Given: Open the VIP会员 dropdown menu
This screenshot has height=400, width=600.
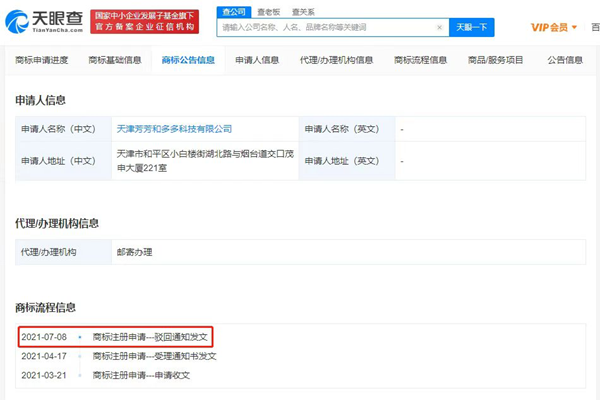Looking at the screenshot, I should pyautogui.click(x=553, y=27).
